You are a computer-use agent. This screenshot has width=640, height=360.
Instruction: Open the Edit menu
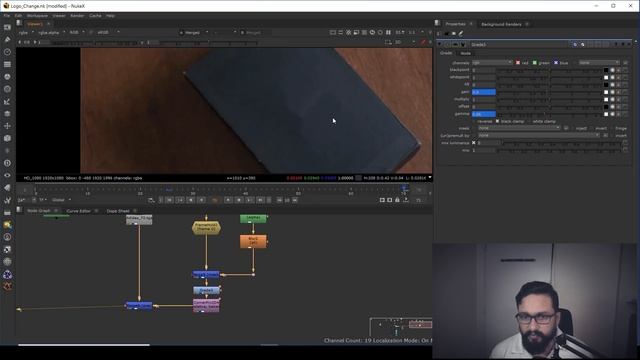(x=18, y=16)
